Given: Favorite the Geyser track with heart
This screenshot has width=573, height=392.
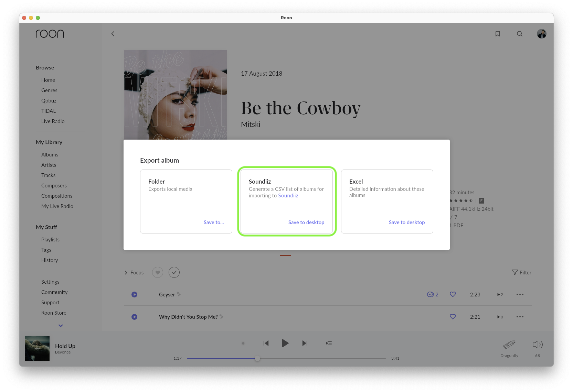Looking at the screenshot, I should click(453, 294).
